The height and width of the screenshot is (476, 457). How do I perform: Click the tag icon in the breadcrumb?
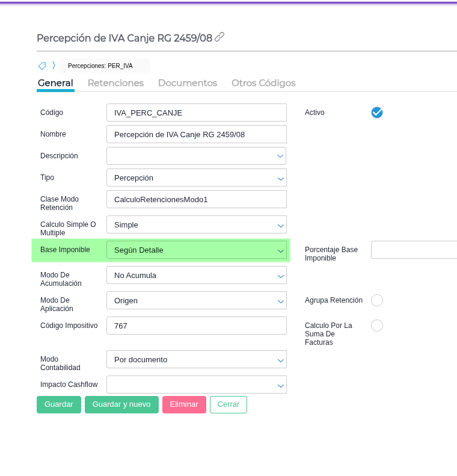(x=42, y=66)
